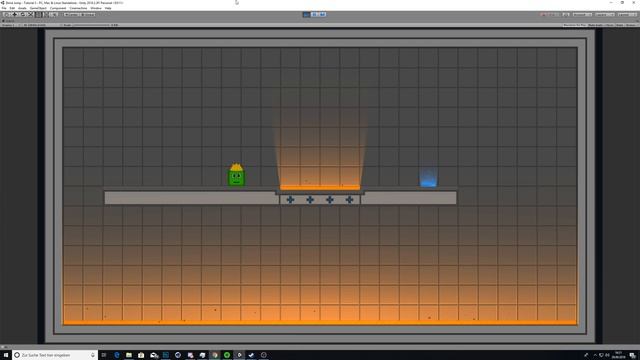Open the Account dropdown
640x360 pixels.
582,15
